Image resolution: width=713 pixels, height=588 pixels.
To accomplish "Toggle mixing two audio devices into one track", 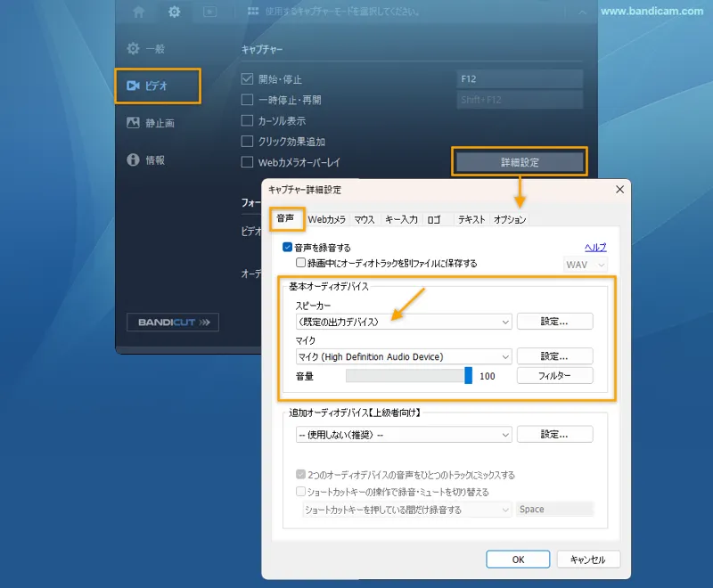I will pos(300,474).
